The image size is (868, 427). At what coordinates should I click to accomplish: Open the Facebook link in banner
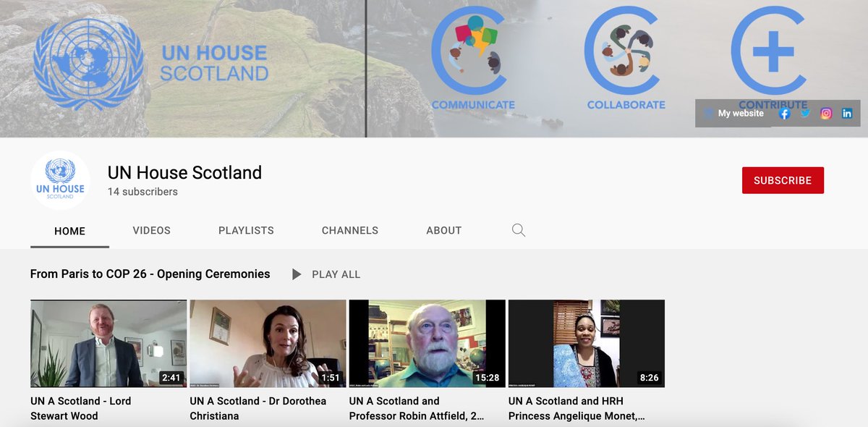(785, 114)
